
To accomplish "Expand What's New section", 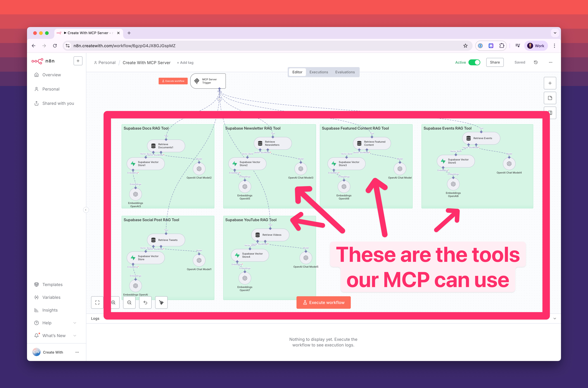I will 75,336.
